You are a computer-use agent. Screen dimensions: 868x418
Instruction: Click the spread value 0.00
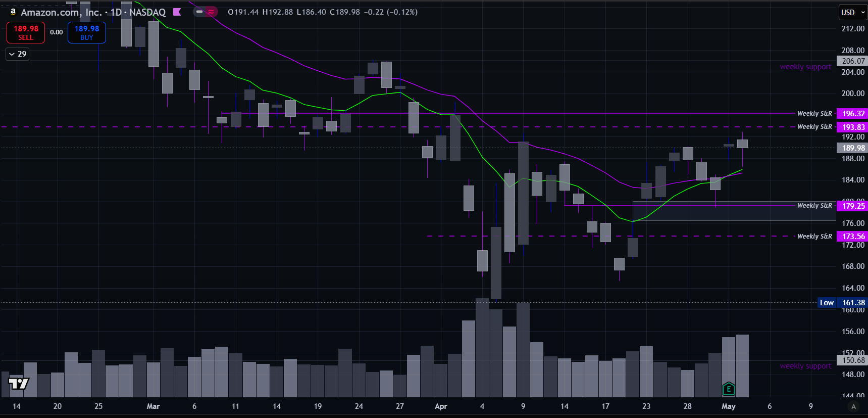coord(57,32)
